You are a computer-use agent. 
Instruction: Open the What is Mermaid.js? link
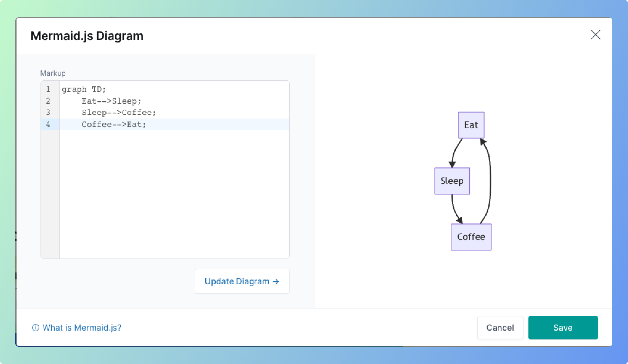point(82,328)
